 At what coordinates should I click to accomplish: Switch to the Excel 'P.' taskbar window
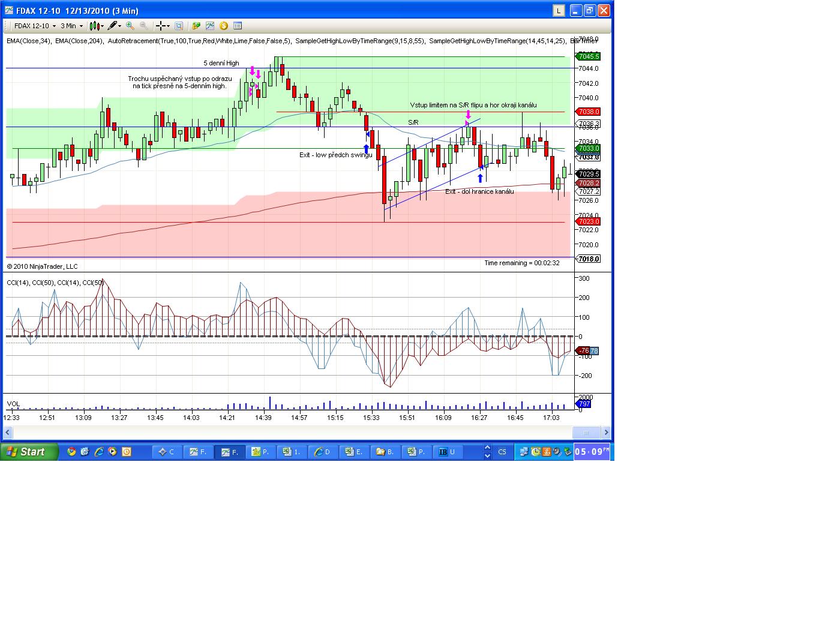tap(418, 452)
